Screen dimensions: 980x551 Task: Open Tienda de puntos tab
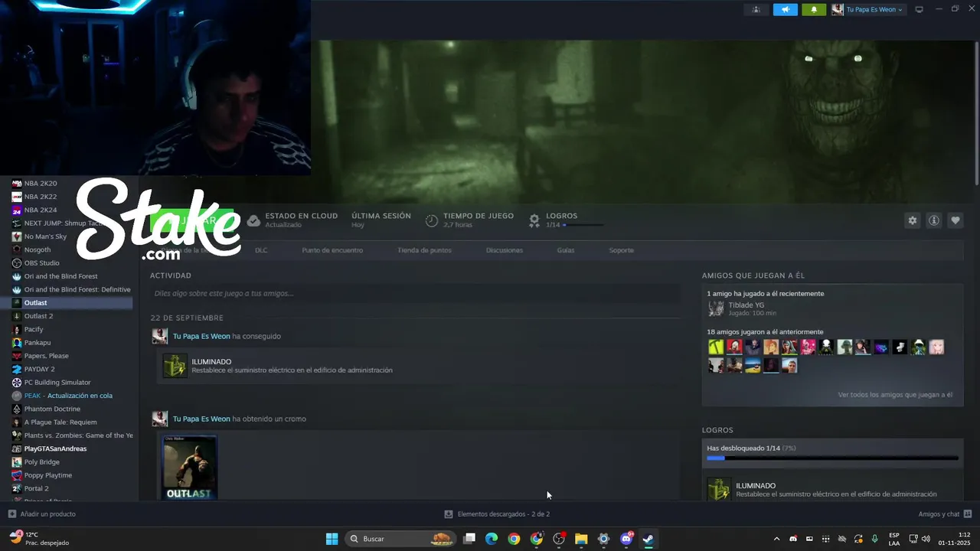(424, 250)
